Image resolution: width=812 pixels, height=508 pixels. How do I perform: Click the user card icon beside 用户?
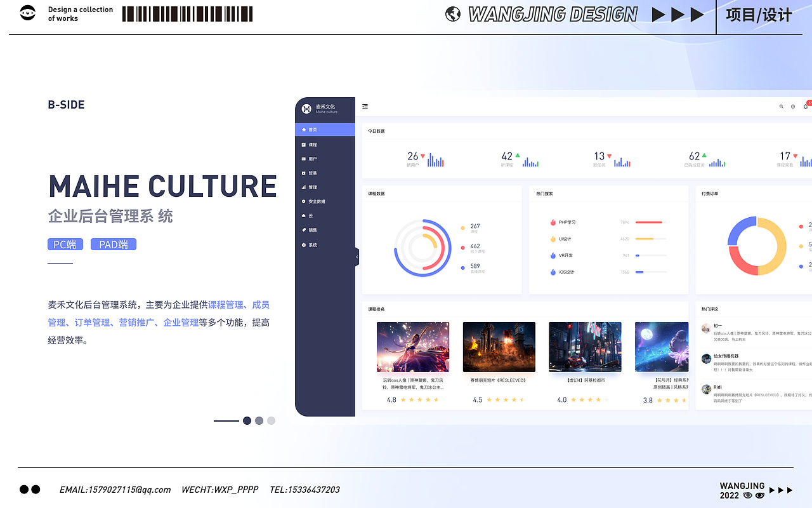point(304,159)
